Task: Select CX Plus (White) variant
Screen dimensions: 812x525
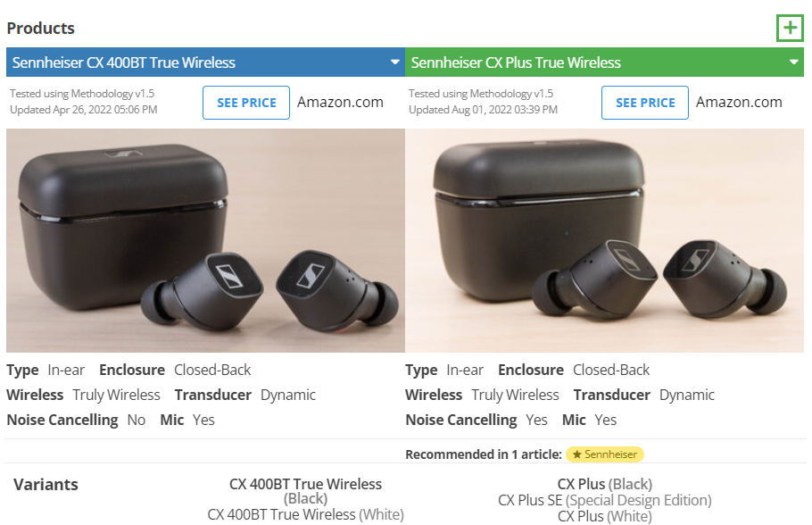Action: pos(604,516)
